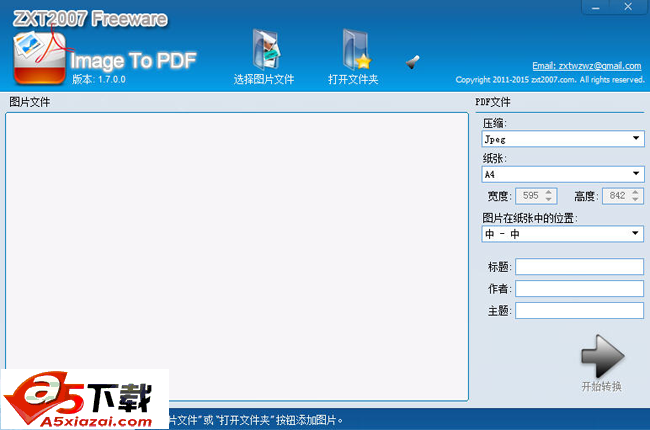Image resolution: width=650 pixels, height=430 pixels.
Task: Focus the 主题 subject input field
Action: click(579, 311)
